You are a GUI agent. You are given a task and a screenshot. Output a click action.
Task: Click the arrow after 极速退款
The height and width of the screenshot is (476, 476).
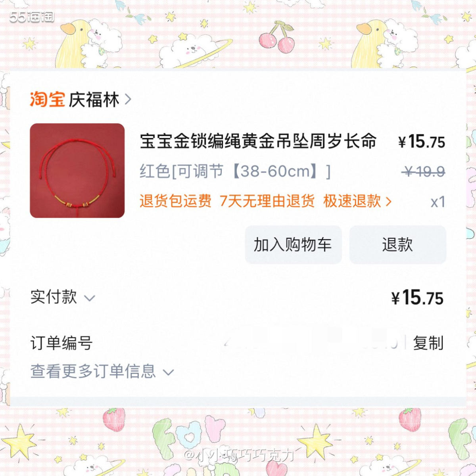(388, 202)
